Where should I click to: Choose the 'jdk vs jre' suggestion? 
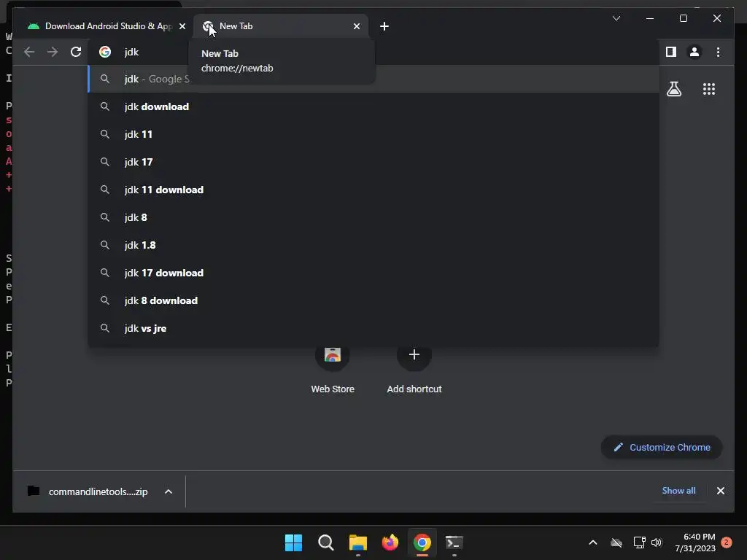(373, 328)
